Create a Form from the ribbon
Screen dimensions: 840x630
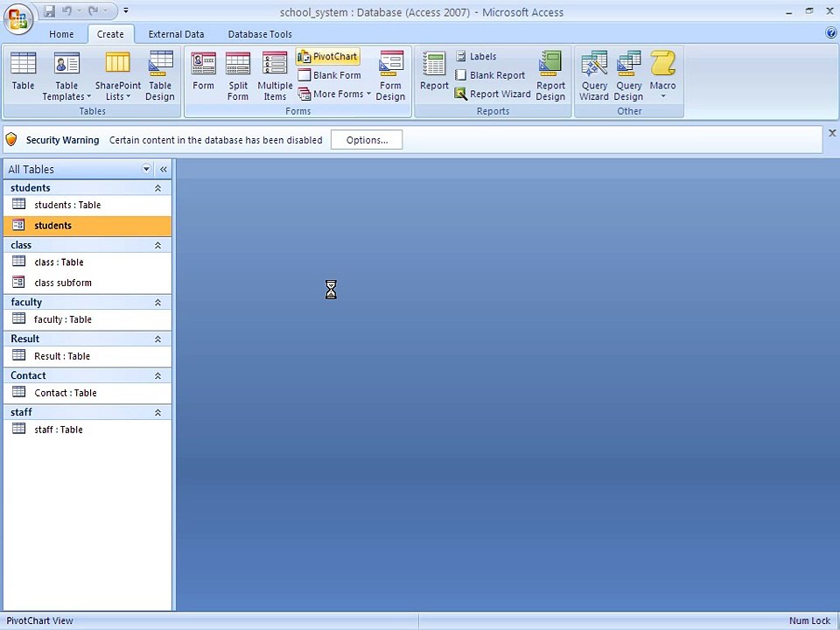coord(203,71)
